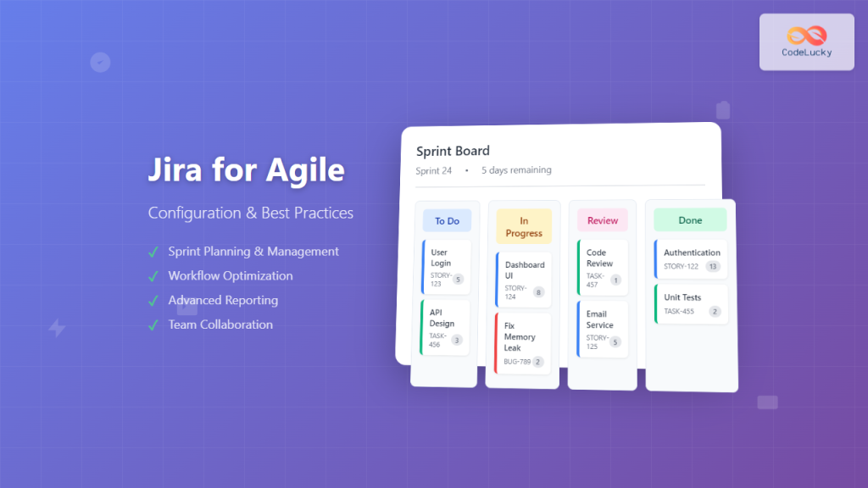
Task: Click checkmark beside Sprint Planning & Management
Action: click(x=153, y=251)
